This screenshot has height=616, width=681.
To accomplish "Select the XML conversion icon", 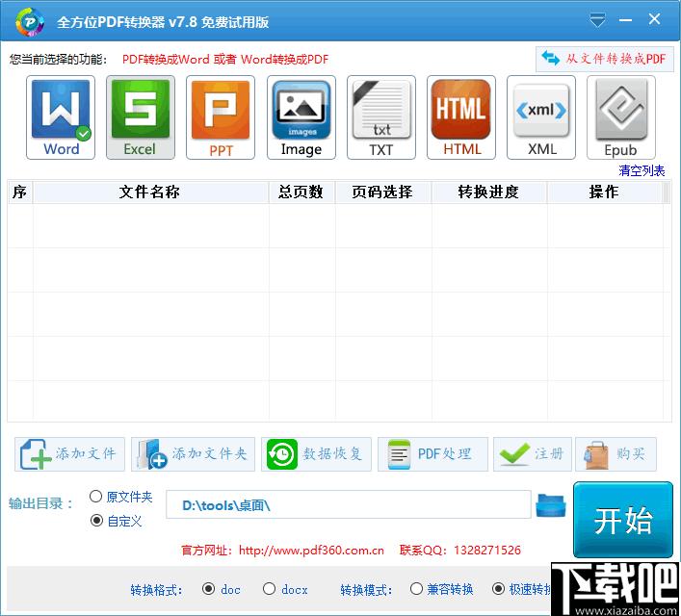I will pos(540,117).
